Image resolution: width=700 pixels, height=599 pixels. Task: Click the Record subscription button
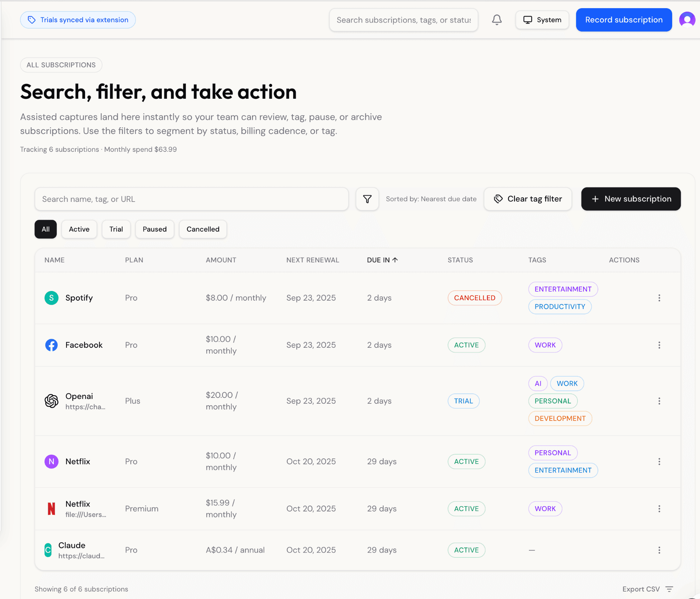coord(624,20)
